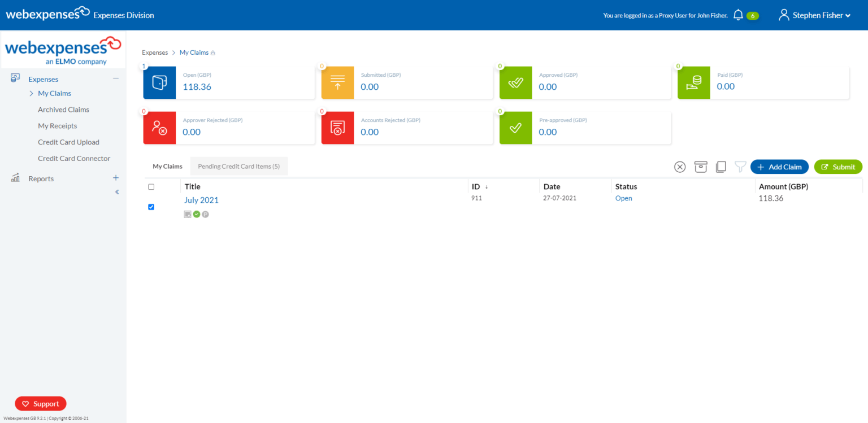The height and width of the screenshot is (423, 868).
Task: Open the notifications bell icon
Action: point(738,15)
